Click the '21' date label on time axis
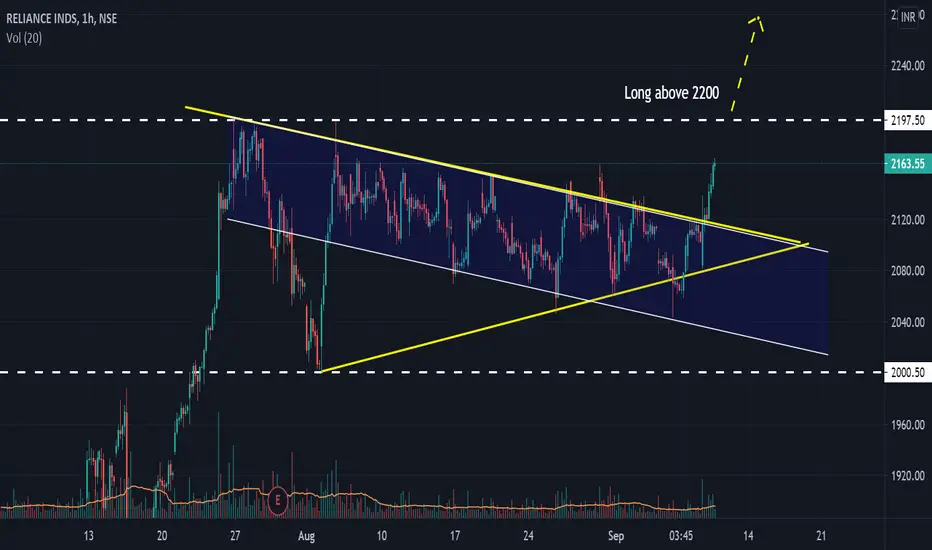Image resolution: width=932 pixels, height=550 pixels. 821,536
